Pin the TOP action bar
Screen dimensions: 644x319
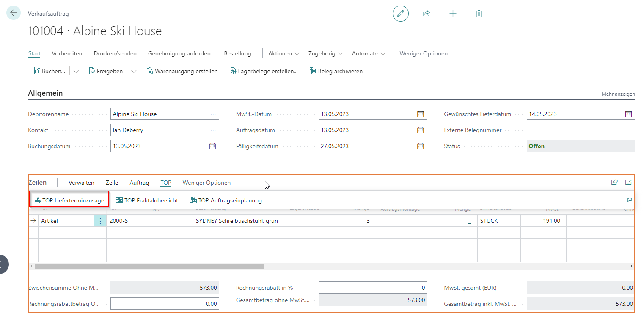pyautogui.click(x=628, y=200)
